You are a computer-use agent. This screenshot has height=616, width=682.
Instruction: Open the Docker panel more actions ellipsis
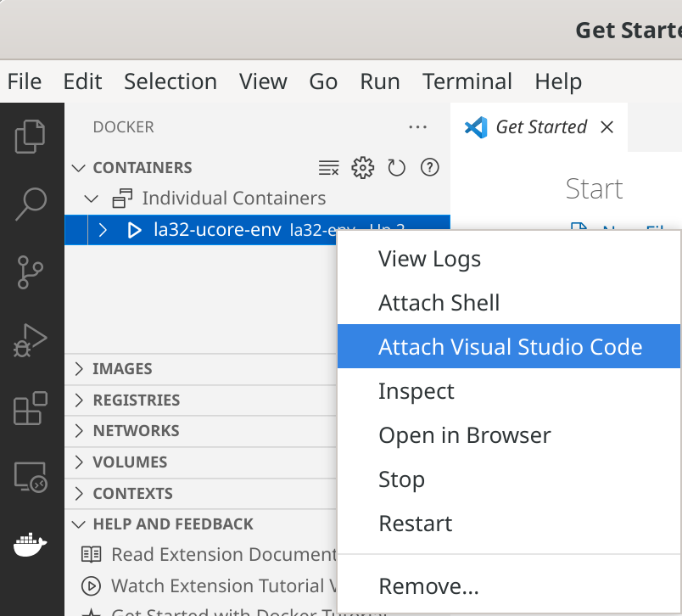click(x=417, y=126)
